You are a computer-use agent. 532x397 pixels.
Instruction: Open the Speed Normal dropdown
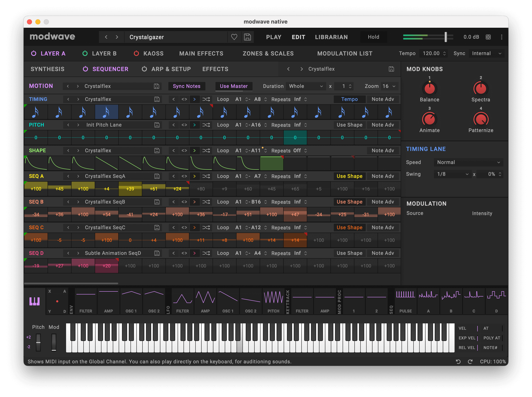point(468,163)
